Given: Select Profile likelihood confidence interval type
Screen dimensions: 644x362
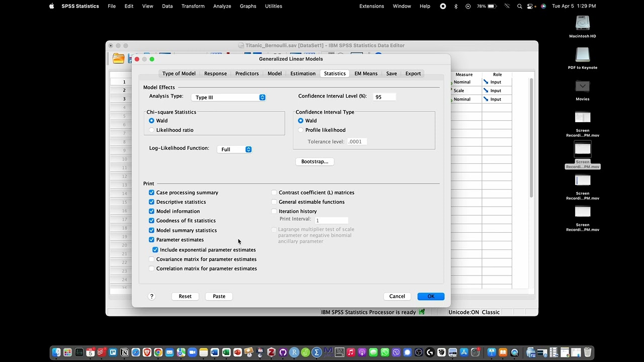Looking at the screenshot, I should (x=301, y=130).
